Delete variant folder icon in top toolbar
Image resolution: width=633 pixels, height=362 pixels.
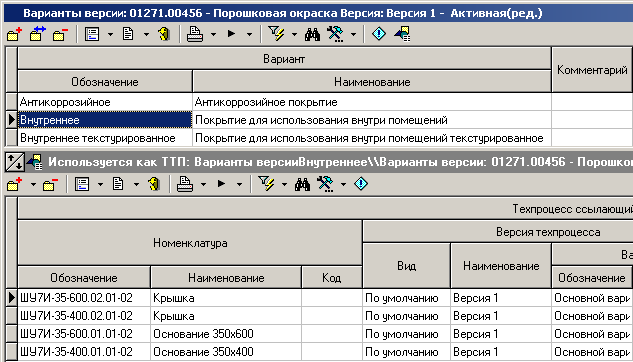click(60, 34)
